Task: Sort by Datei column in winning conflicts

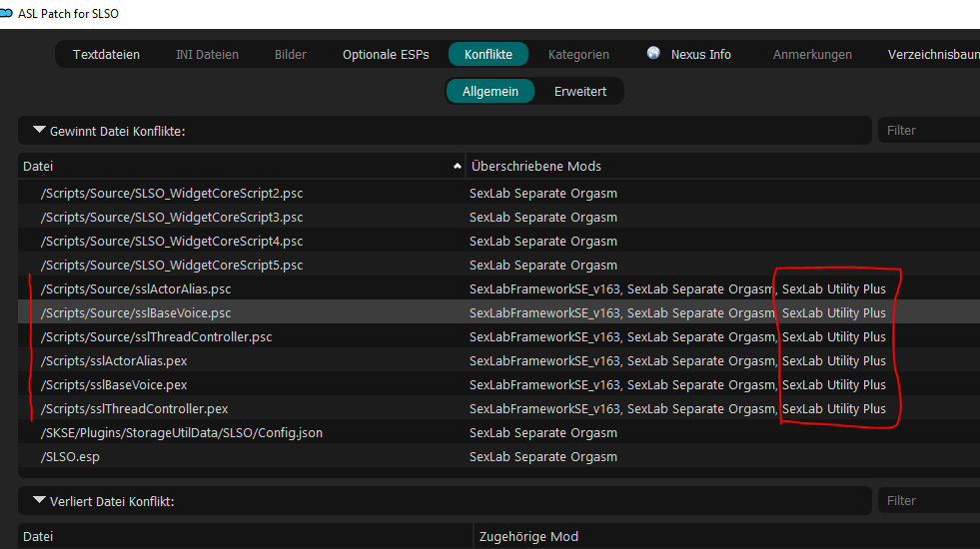Action: tap(241, 166)
